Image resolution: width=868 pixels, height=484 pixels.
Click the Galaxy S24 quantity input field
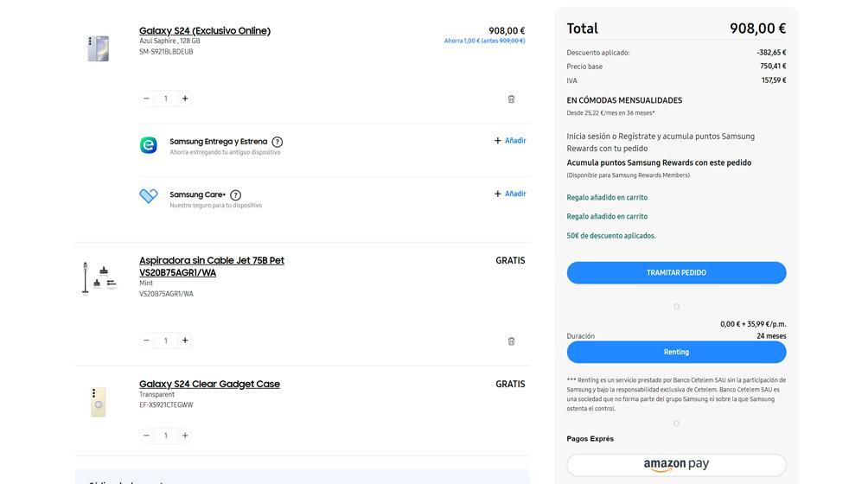166,99
